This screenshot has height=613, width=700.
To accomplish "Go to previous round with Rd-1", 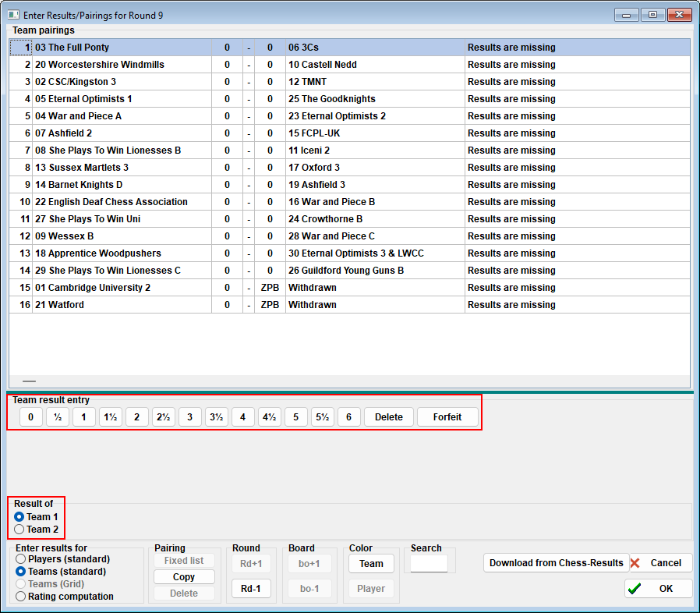I will pos(251,589).
